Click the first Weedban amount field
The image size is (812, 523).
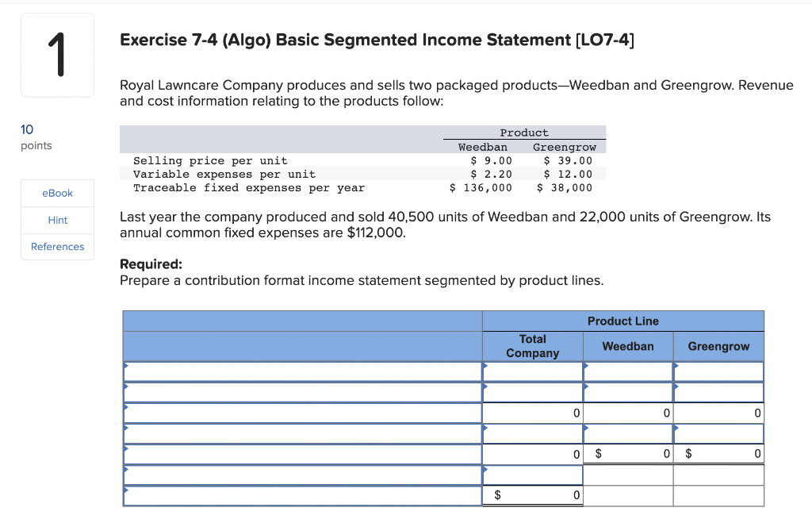pos(628,371)
